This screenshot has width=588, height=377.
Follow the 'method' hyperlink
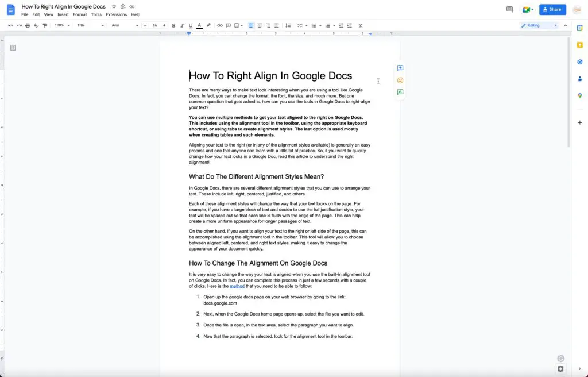coord(237,286)
